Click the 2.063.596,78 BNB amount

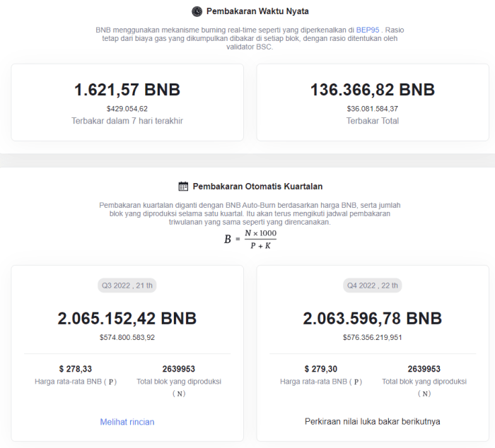coord(373,318)
